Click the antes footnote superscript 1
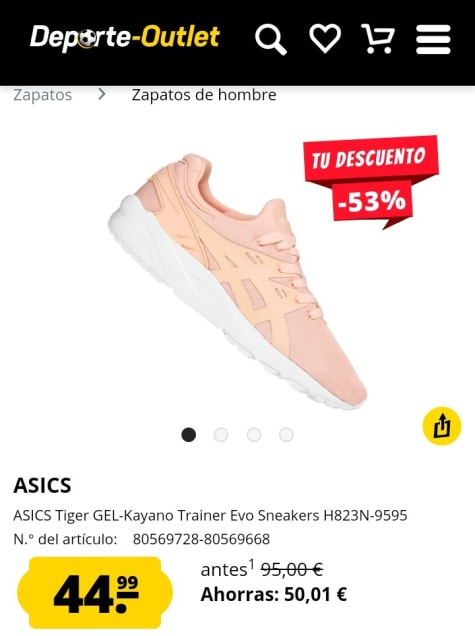 pyautogui.click(x=251, y=563)
